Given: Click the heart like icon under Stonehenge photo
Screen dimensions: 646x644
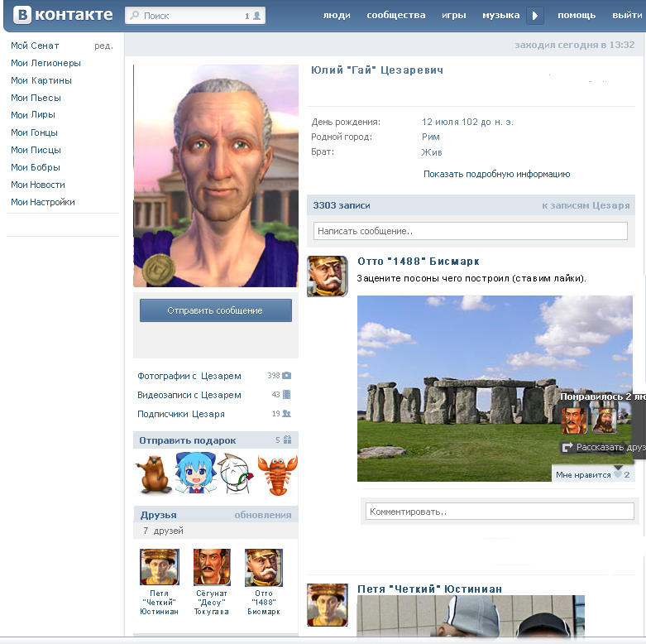Looking at the screenshot, I should (x=618, y=474).
